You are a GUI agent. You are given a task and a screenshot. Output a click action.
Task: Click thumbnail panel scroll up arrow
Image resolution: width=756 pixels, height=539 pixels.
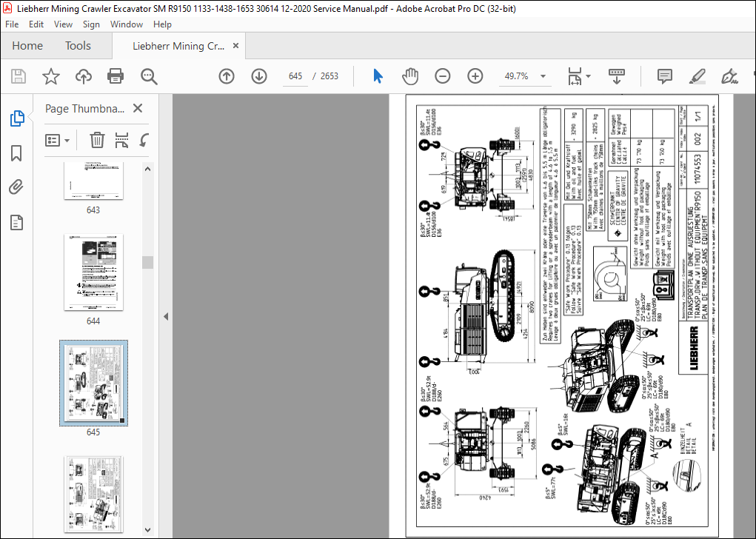[147, 169]
